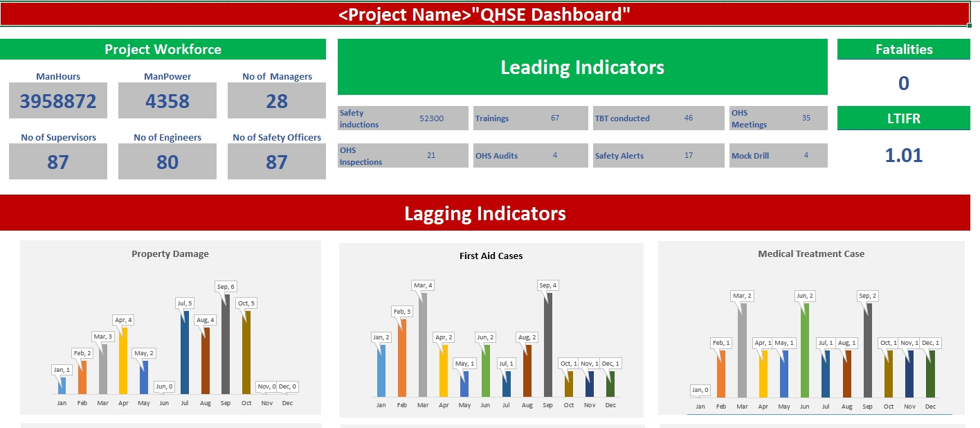980x428 pixels.
Task: Click the Dec, 1 label in Medical Treatment Case
Action: pyautogui.click(x=930, y=343)
